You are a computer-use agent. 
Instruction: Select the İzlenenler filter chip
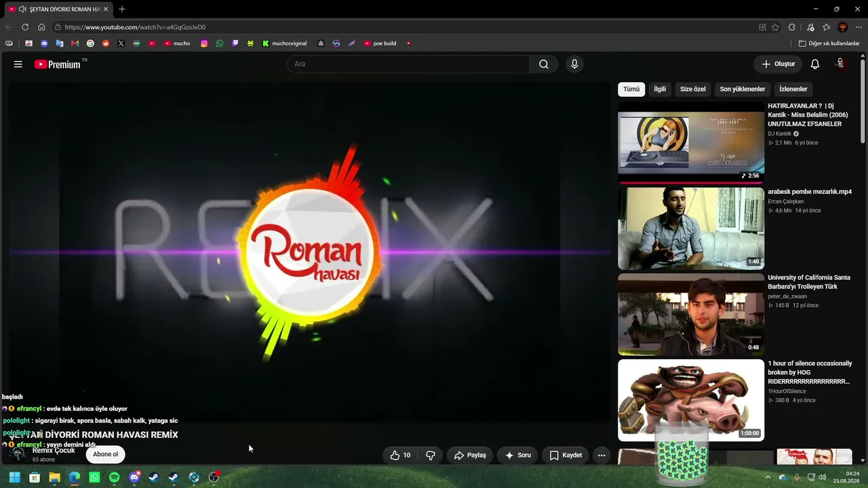coord(793,89)
